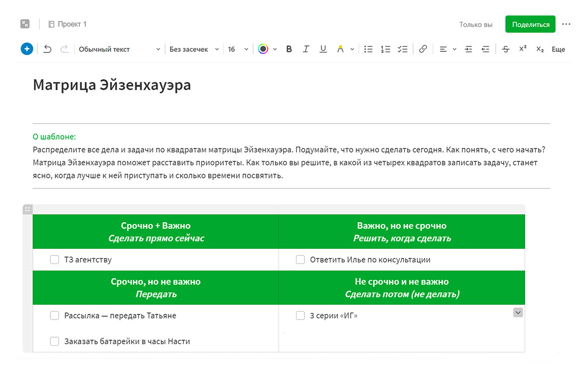Screen dimensions: 588x384
Task: Open the three-dots more options menu
Action: click(566, 24)
